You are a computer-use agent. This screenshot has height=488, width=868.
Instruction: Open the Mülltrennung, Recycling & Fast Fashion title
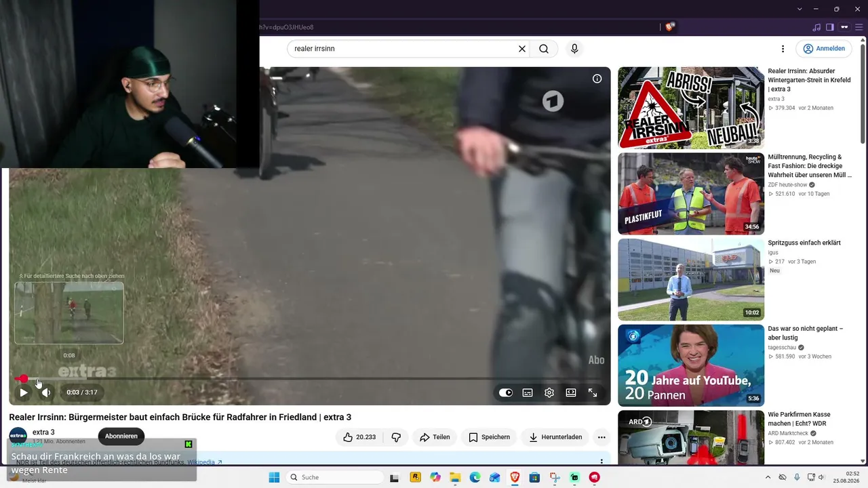point(810,166)
